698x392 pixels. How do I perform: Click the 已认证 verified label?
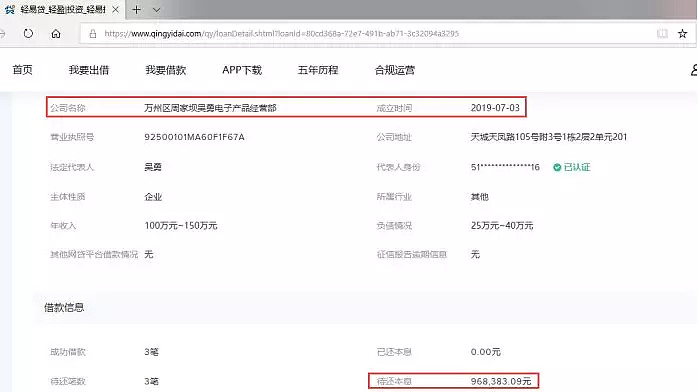577,167
